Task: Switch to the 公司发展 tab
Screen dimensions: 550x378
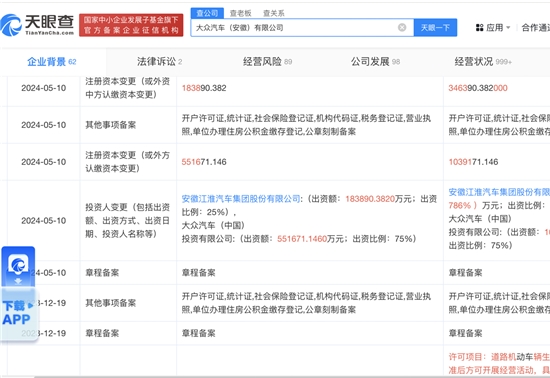Action: point(375,62)
